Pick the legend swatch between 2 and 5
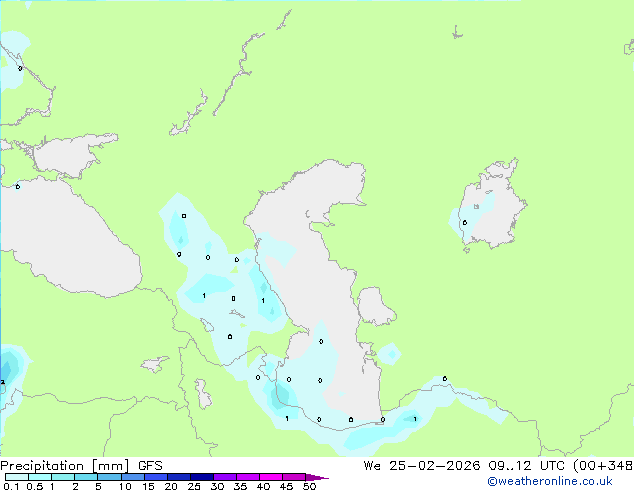 86,477
